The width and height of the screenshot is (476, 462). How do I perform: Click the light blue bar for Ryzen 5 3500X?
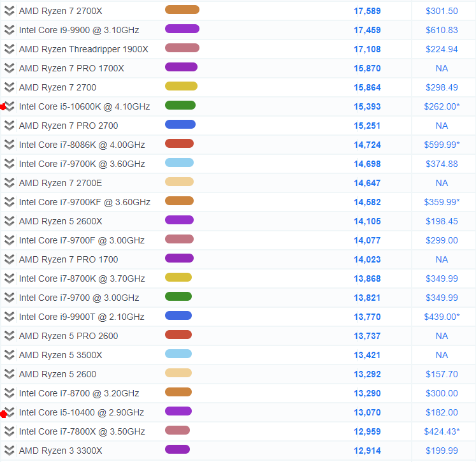178,354
